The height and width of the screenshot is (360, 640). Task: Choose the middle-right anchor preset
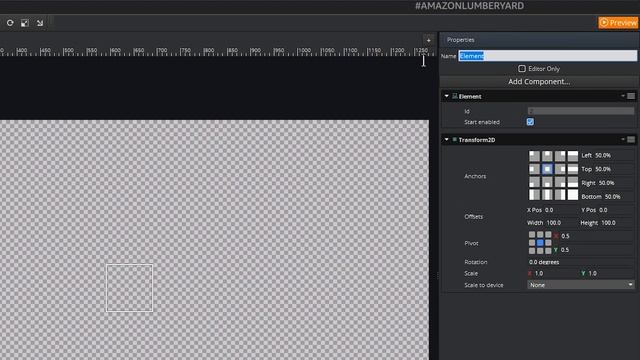click(560, 169)
